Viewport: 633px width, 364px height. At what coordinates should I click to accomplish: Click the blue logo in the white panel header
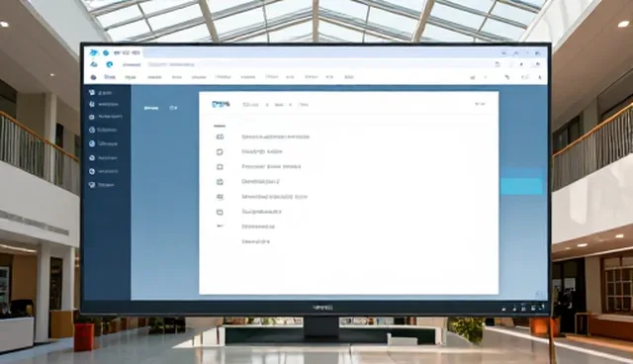click(221, 104)
